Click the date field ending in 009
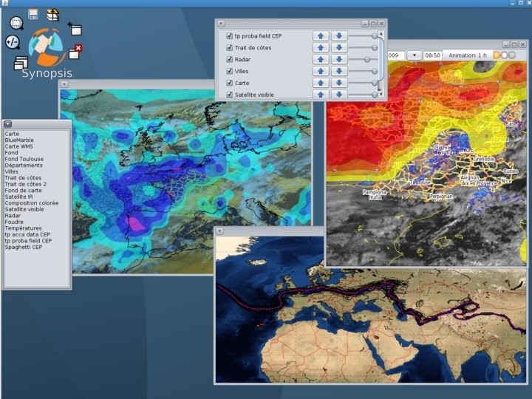This screenshot has width=532, height=399. (396, 55)
